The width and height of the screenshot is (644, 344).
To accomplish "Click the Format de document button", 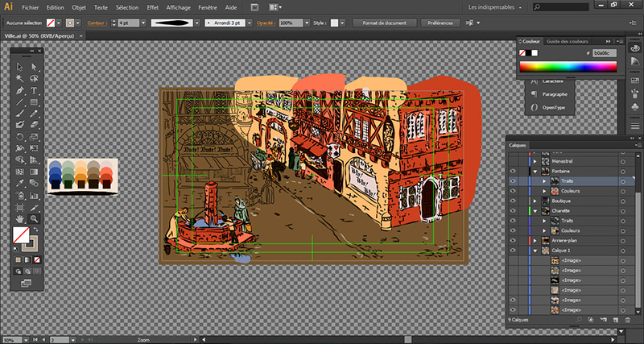I will point(383,23).
